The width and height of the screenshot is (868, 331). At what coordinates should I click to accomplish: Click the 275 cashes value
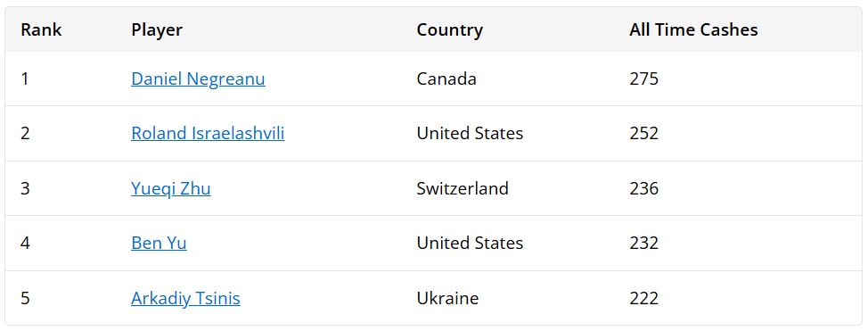(x=643, y=79)
